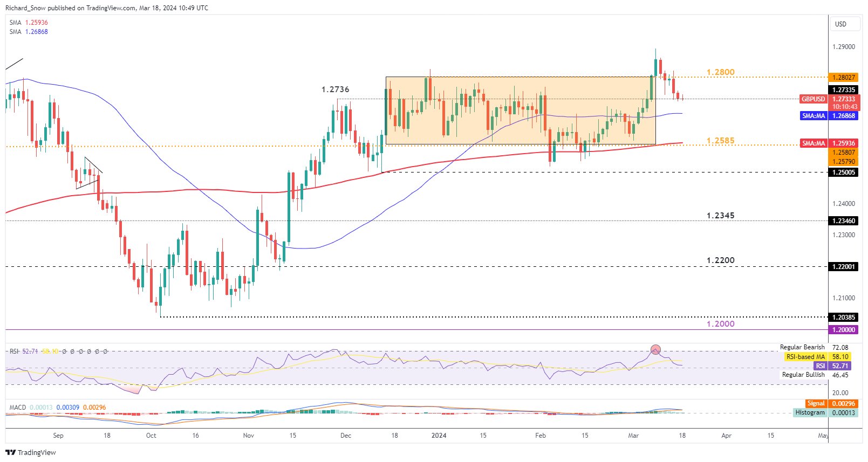Click the MACD legend title
868x462 pixels.
[x=18, y=408]
